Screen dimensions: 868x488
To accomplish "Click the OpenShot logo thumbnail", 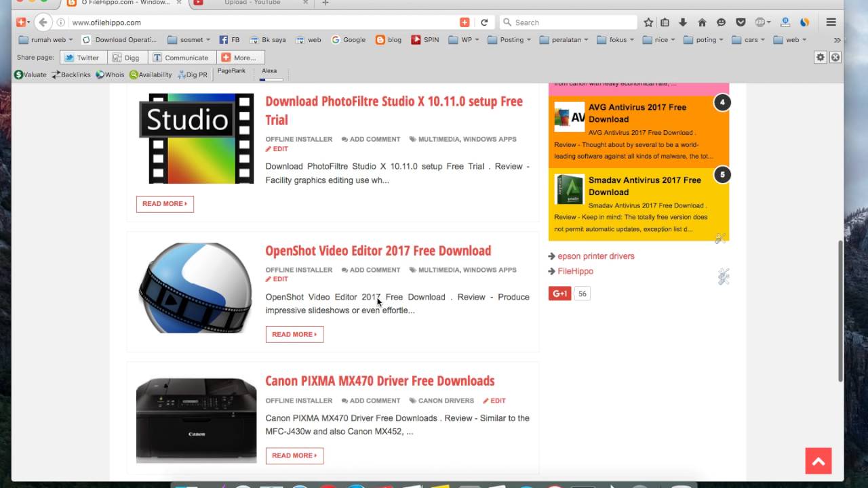I will 195,287.
